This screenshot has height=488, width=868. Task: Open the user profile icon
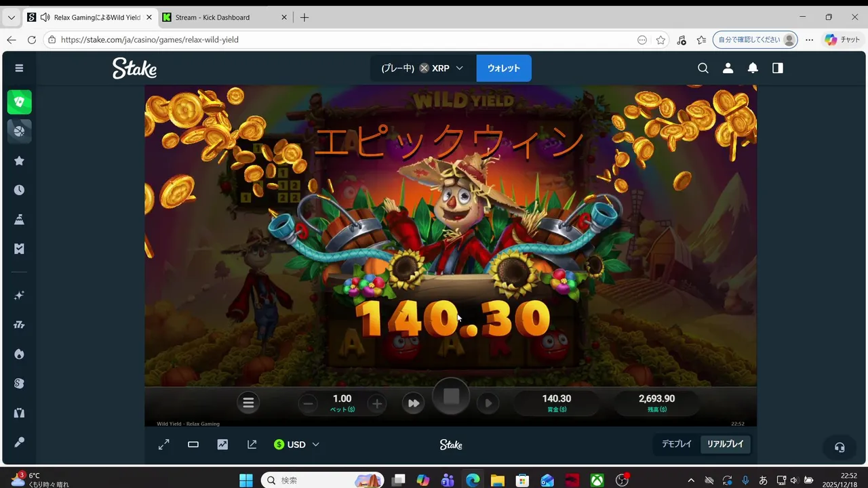click(728, 68)
